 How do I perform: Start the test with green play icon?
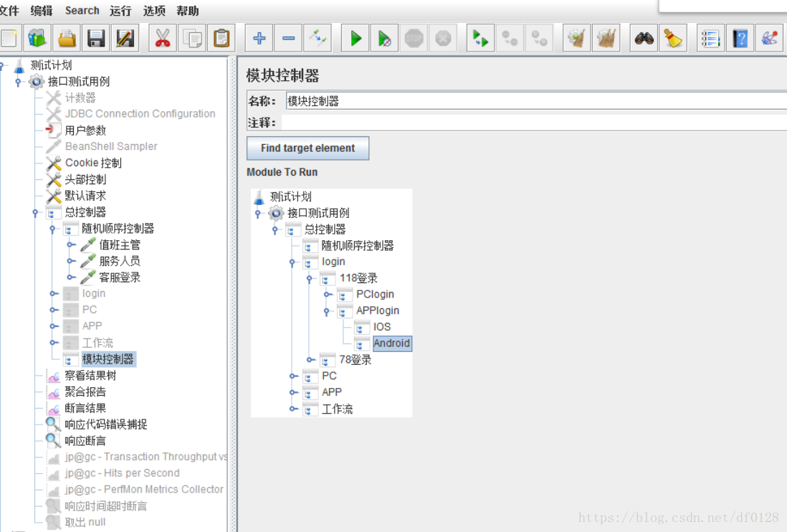tap(356, 38)
